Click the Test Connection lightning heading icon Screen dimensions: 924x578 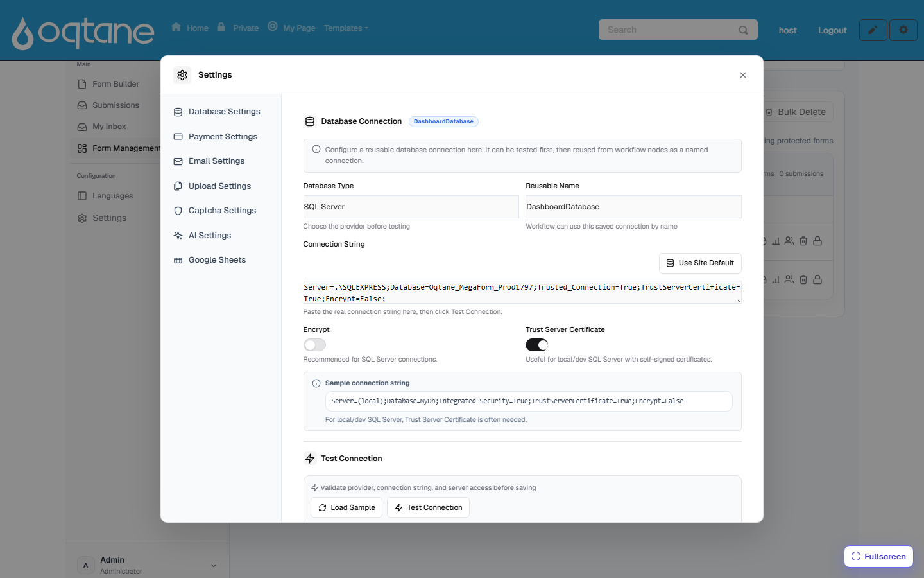click(310, 459)
